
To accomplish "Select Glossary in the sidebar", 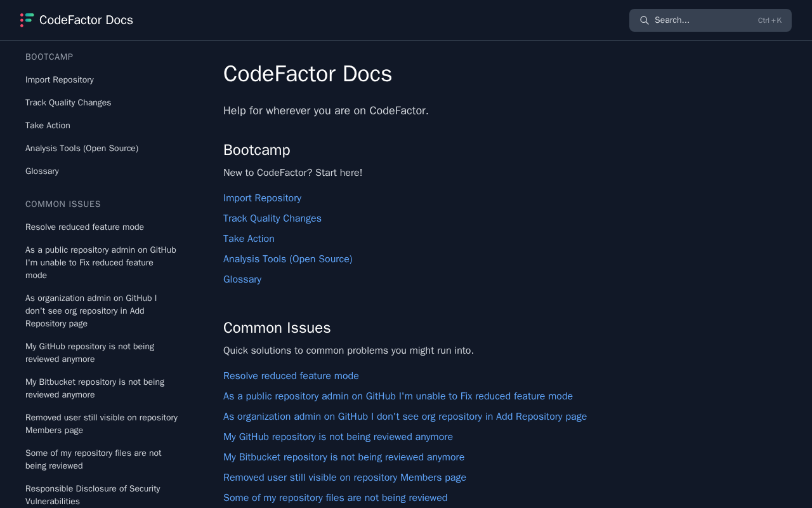I will pyautogui.click(x=42, y=171).
